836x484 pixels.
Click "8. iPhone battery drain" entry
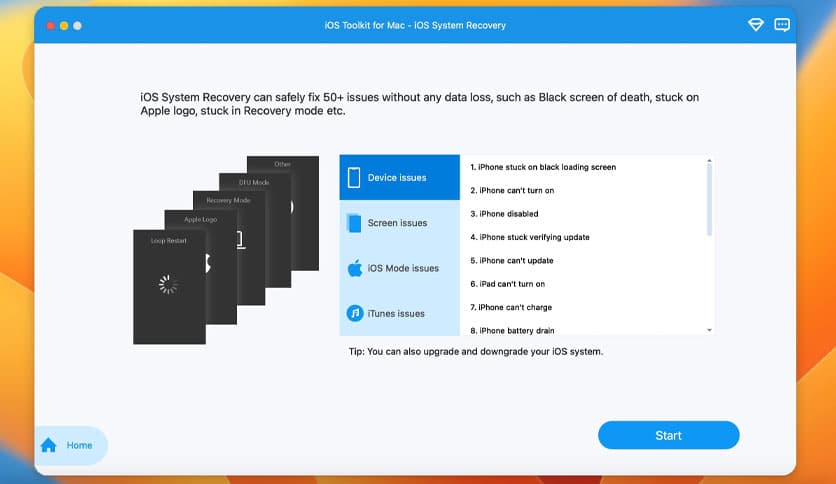pyautogui.click(x=512, y=330)
